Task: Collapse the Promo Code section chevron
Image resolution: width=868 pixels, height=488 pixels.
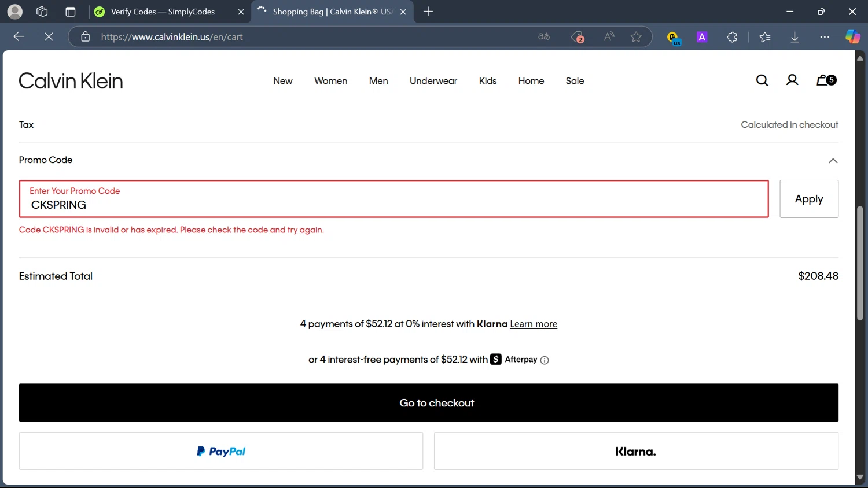Action: pyautogui.click(x=833, y=161)
